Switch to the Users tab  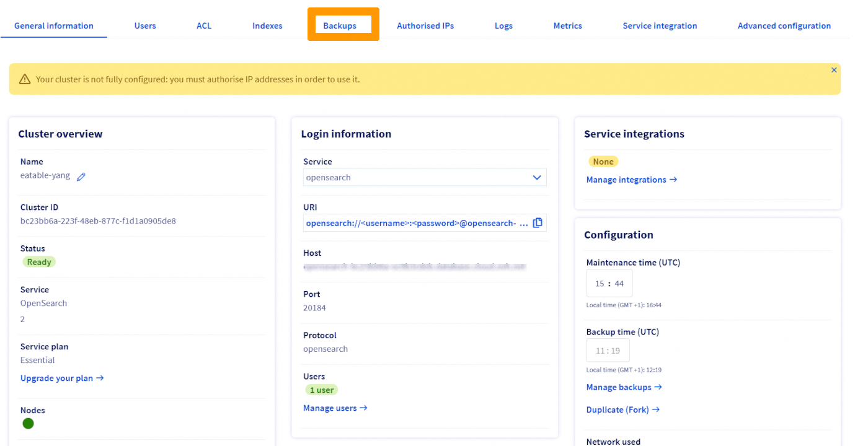pyautogui.click(x=145, y=26)
